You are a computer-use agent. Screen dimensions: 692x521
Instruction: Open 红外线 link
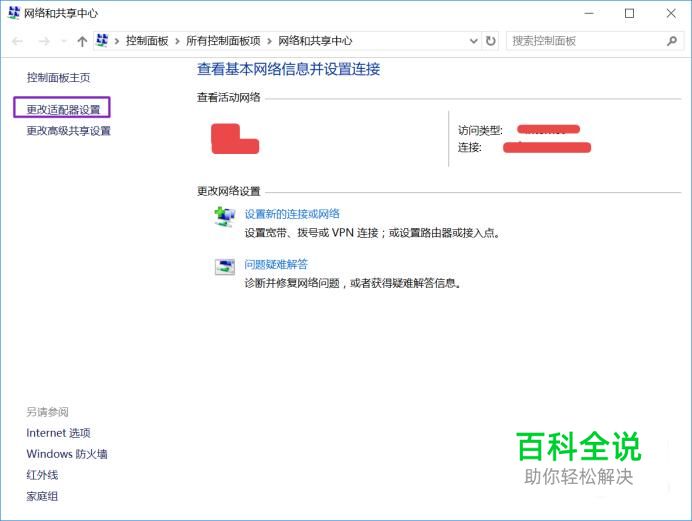pos(42,475)
